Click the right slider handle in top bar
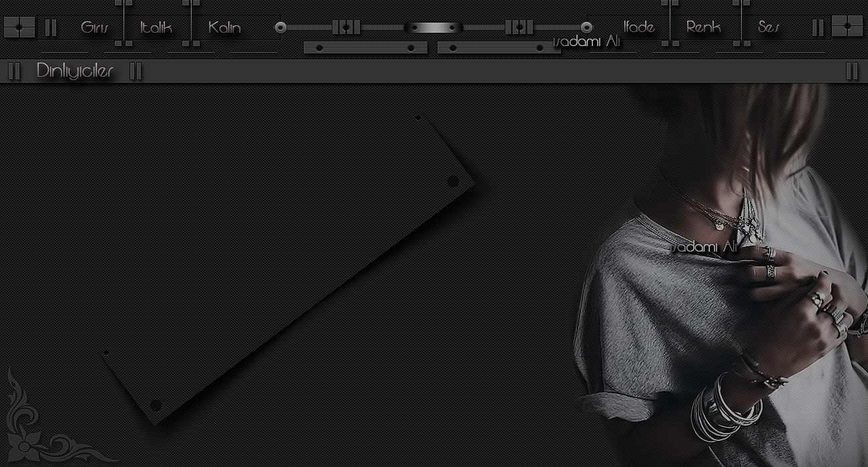This screenshot has width=868, height=467. coord(519,27)
